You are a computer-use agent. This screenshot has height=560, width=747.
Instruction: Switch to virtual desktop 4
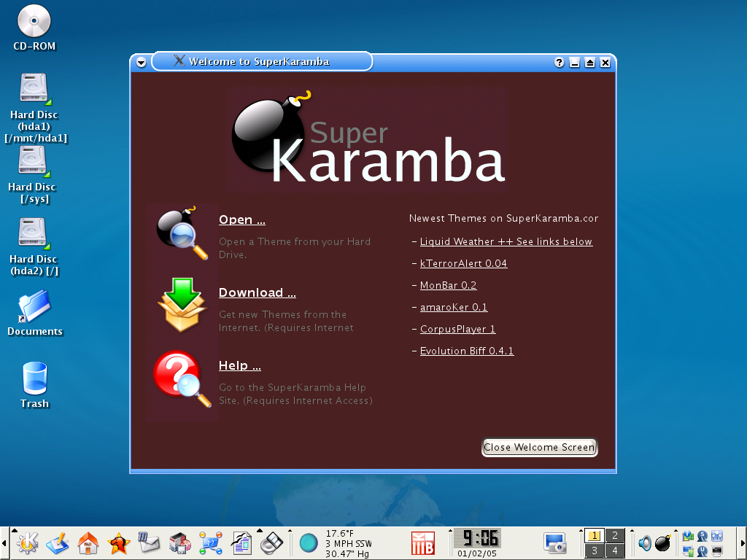pos(615,551)
